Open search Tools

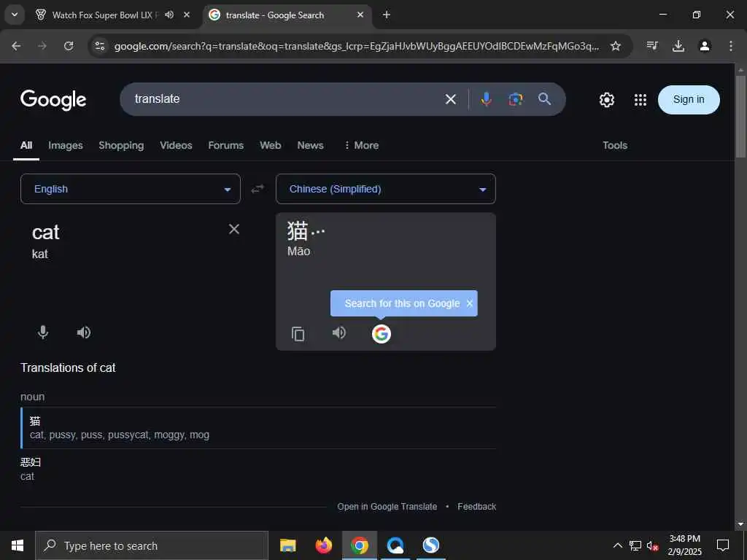coord(614,145)
